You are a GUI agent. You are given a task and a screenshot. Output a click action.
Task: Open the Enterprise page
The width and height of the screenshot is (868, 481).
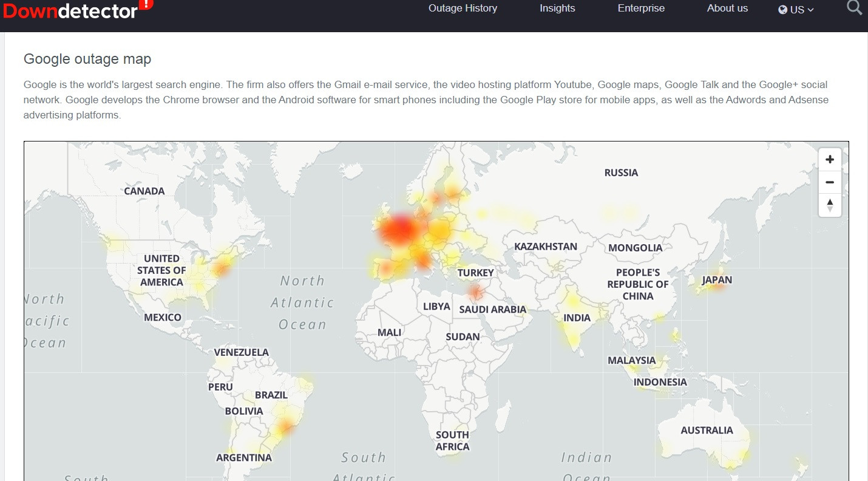coord(641,8)
